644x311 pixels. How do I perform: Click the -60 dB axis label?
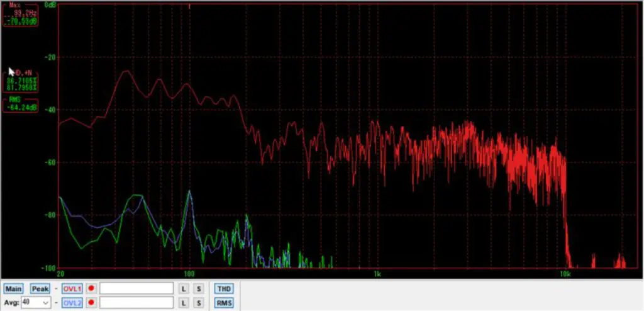pos(50,162)
